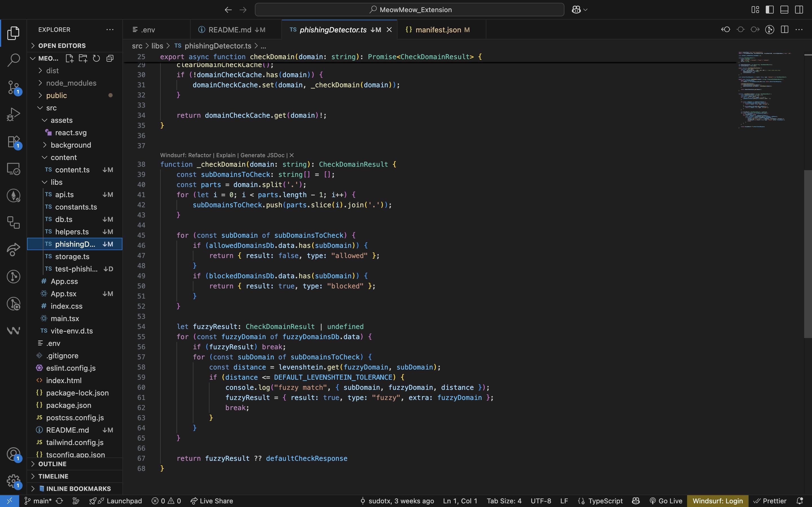Image resolution: width=812 pixels, height=507 pixels.
Task: Expand the OUTLINE section
Action: coord(52,464)
